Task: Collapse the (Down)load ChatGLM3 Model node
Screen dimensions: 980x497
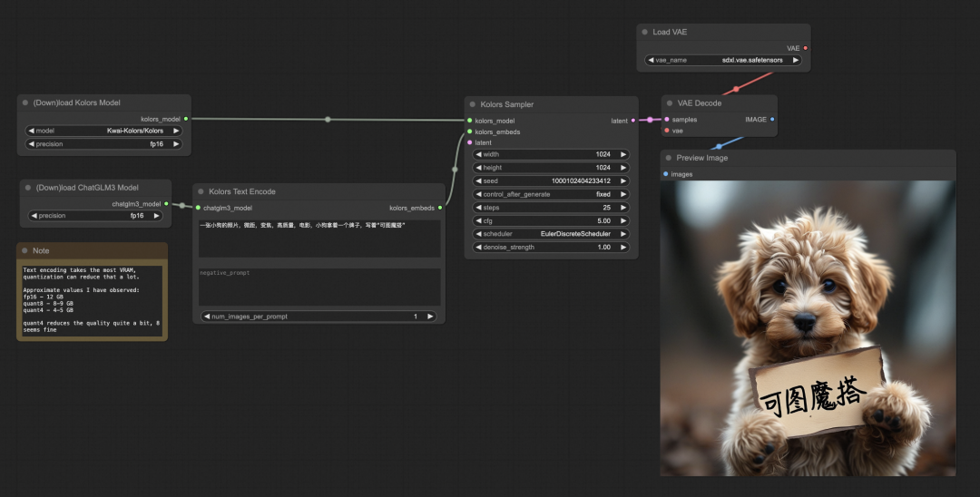Action: coord(27,188)
